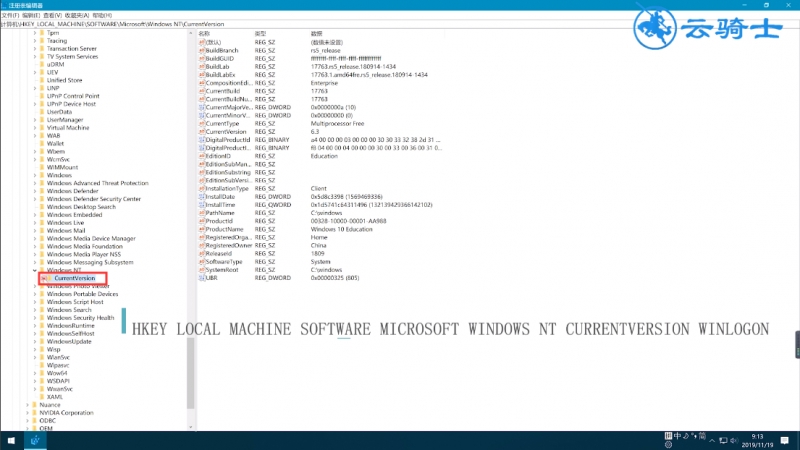The image size is (800, 450).
Task: Click the WindowsUpdate folder icon
Action: (x=42, y=341)
